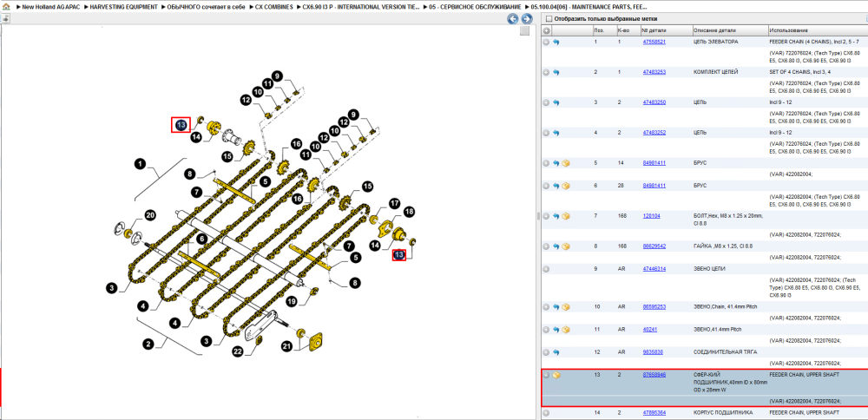The width and height of the screenshot is (868, 420).
Task: Select callout 6 in the diagram
Action: (202, 239)
